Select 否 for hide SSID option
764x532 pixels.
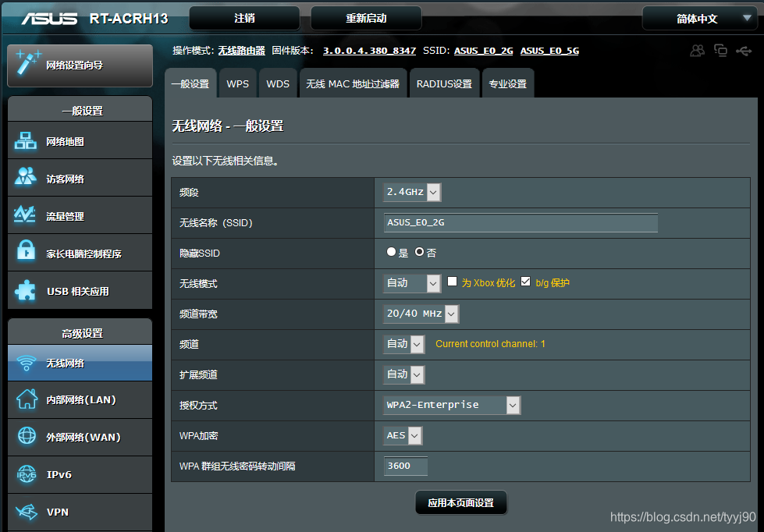point(419,252)
